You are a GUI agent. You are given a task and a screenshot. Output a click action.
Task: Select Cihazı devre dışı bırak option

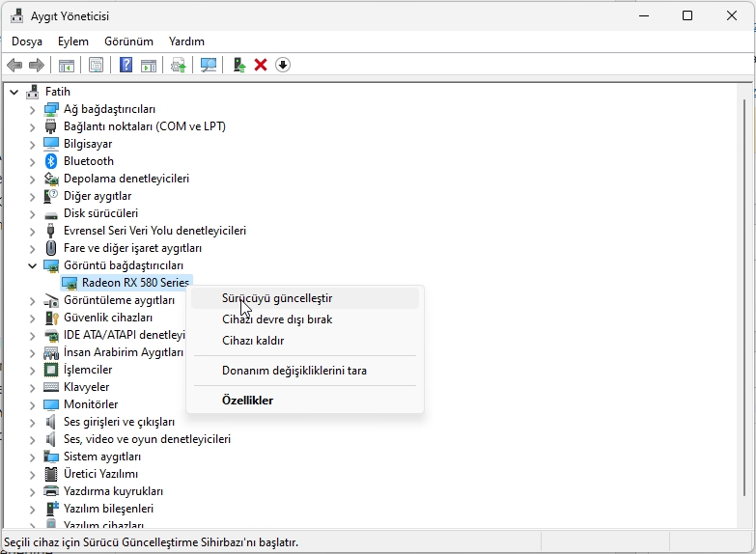coord(277,319)
